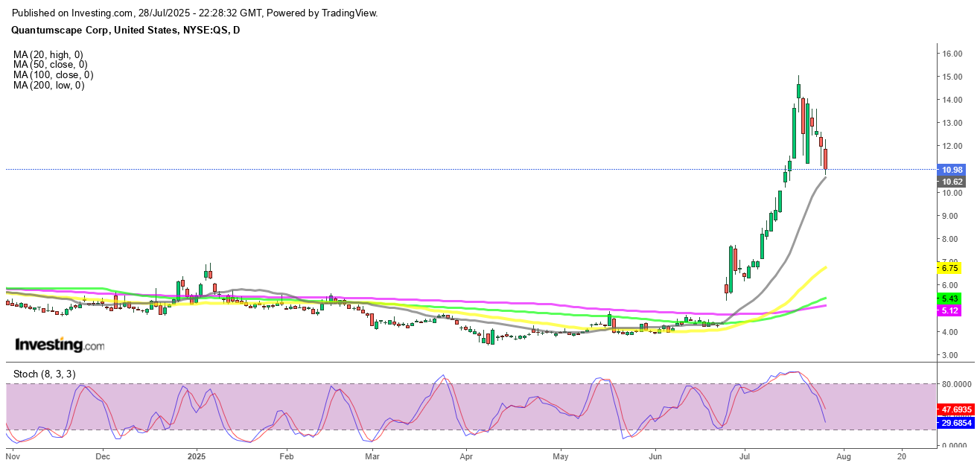Click the 2025 label on the time axis
The image size is (980, 466).
click(x=196, y=454)
